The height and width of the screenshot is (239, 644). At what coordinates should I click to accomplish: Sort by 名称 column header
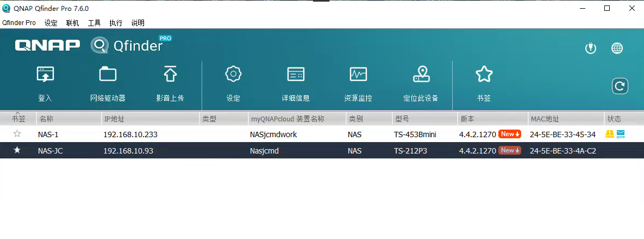pos(68,119)
